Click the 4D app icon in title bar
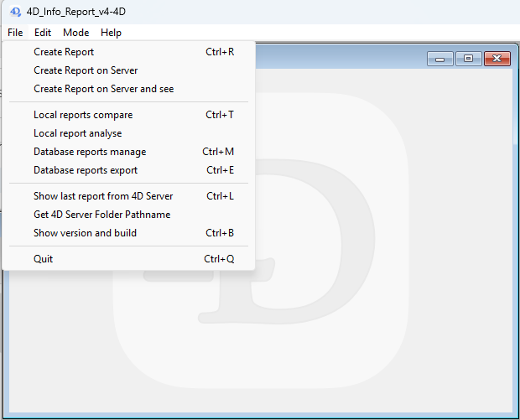This screenshot has height=420, width=520. point(15,12)
